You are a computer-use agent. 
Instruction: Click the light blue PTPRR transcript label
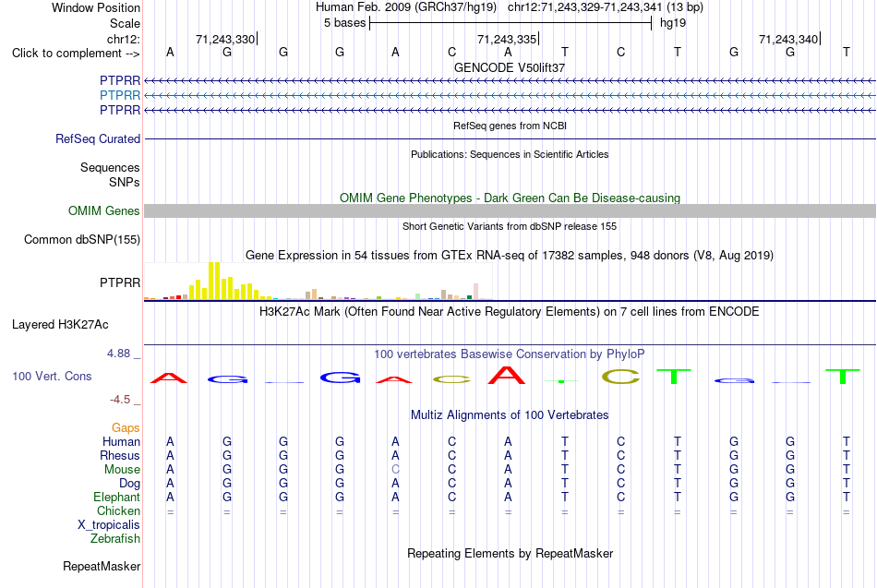click(120, 95)
